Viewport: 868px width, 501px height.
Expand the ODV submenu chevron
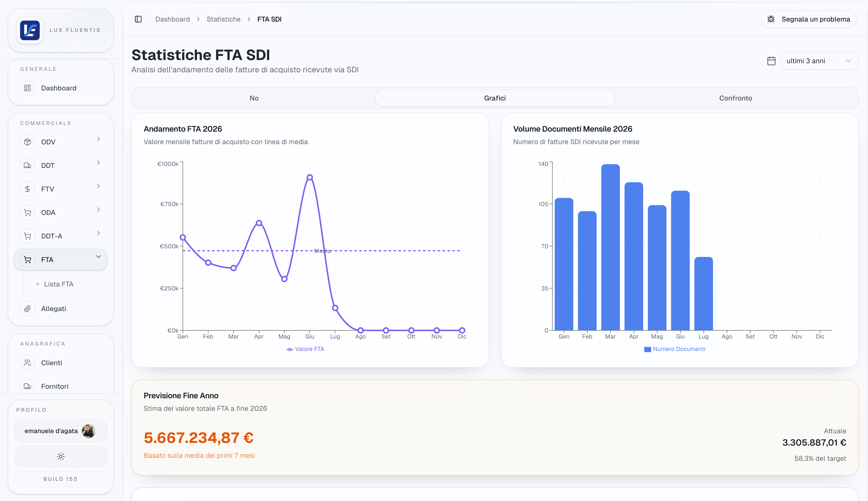99,139
